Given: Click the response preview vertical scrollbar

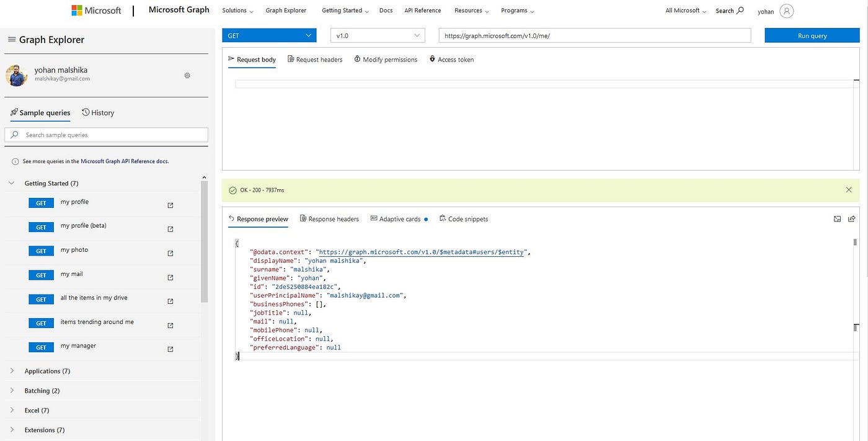Looking at the screenshot, I should pyautogui.click(x=856, y=243).
